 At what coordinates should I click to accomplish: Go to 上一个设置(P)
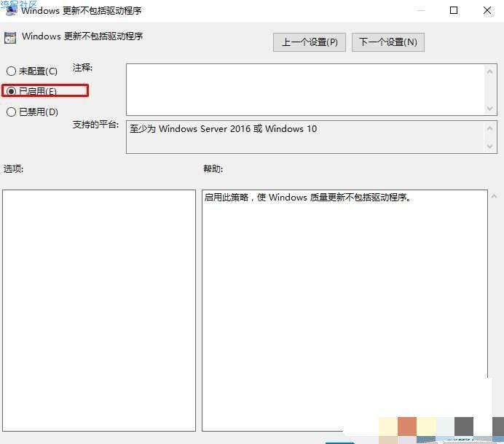point(310,42)
